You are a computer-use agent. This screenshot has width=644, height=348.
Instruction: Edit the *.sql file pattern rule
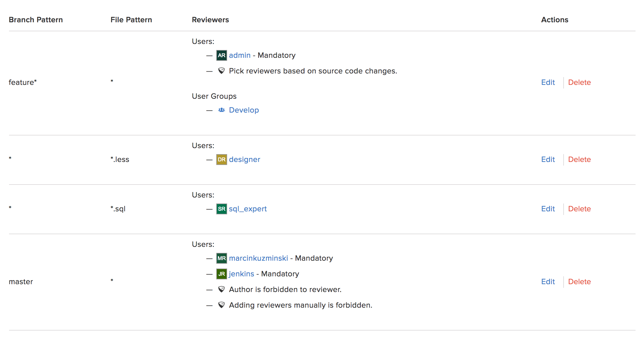[x=548, y=209]
